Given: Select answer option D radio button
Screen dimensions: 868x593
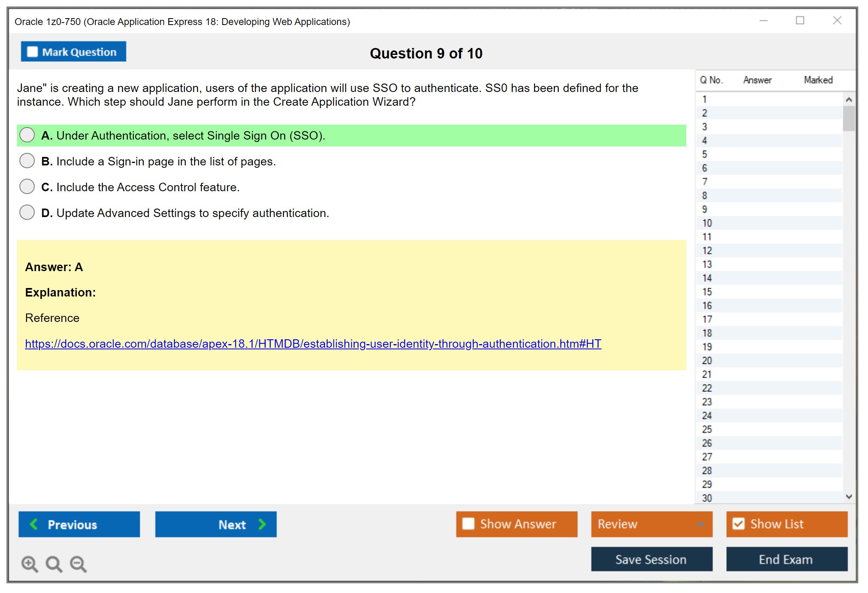Looking at the screenshot, I should click(27, 212).
